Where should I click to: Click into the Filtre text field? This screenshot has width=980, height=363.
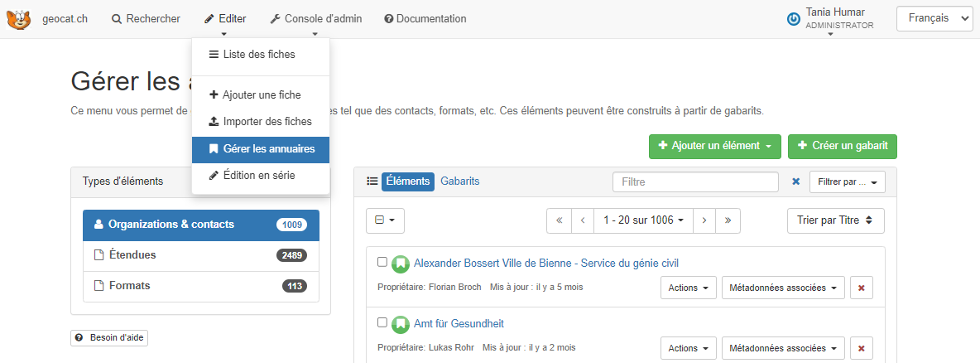pyautogui.click(x=695, y=181)
